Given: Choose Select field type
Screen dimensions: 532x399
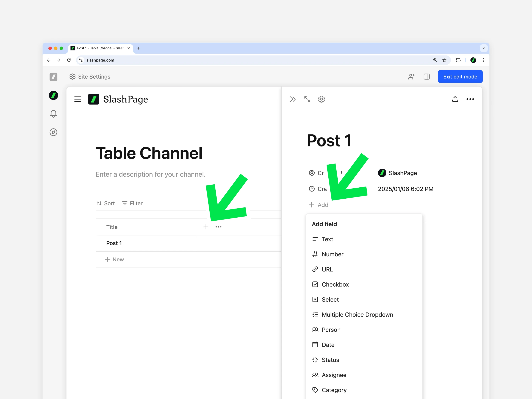Looking at the screenshot, I should point(364,300).
